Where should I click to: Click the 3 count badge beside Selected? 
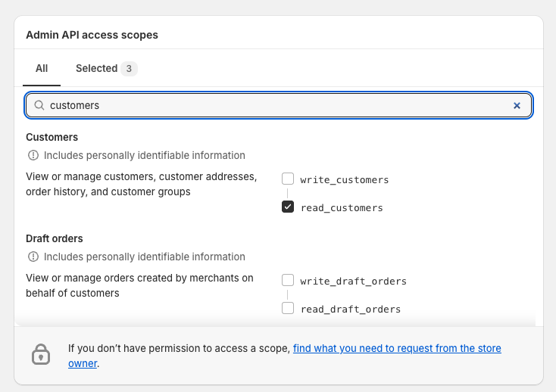[130, 69]
